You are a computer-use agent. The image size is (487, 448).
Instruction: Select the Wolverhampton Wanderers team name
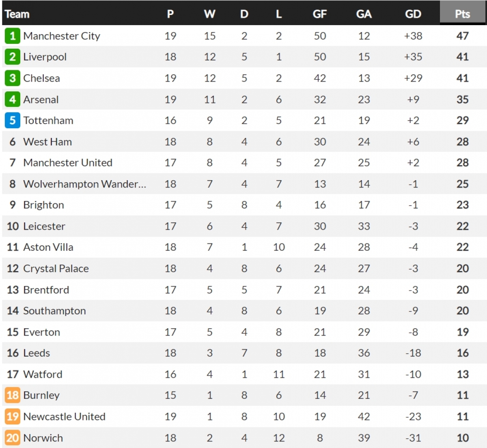click(x=84, y=184)
